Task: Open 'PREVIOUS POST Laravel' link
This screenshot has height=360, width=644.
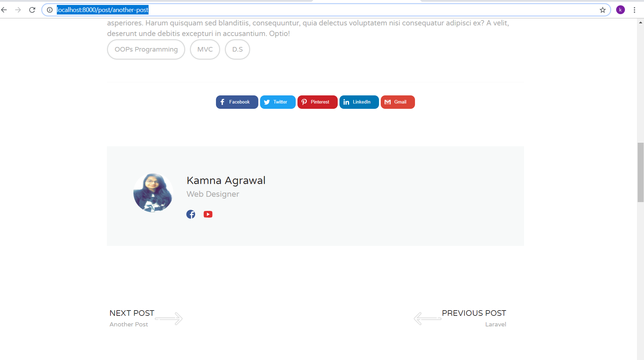Action: click(474, 317)
